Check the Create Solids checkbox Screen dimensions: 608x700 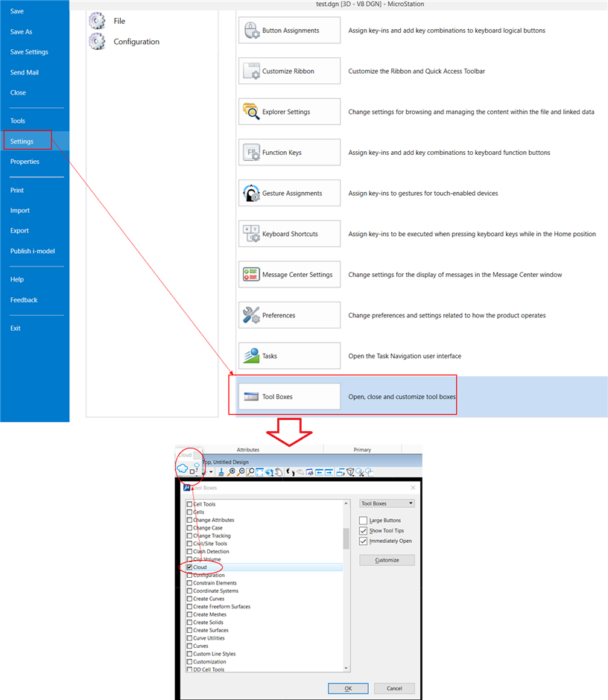(189, 622)
